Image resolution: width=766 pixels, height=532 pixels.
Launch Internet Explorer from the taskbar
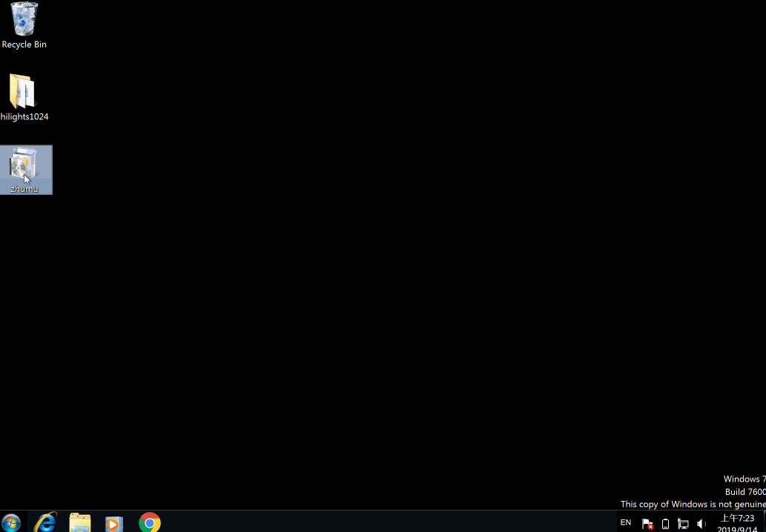[44, 522]
